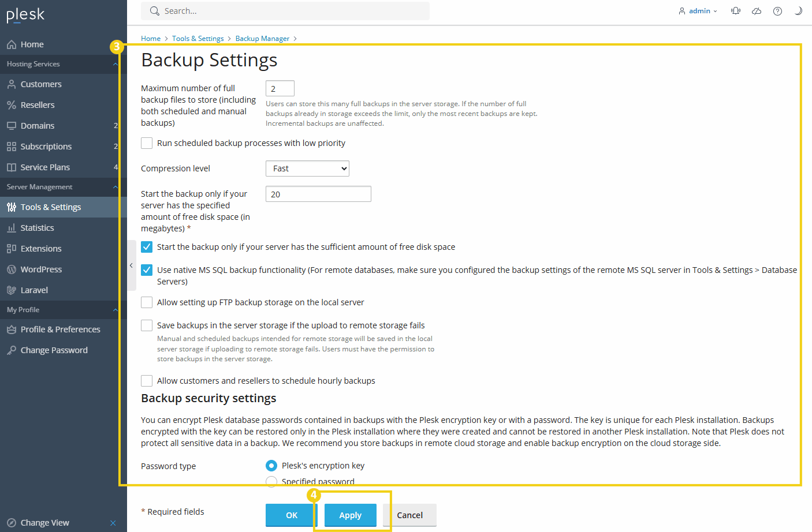The height and width of the screenshot is (532, 812).
Task: Click the Resellers percent icon
Action: tap(12, 105)
